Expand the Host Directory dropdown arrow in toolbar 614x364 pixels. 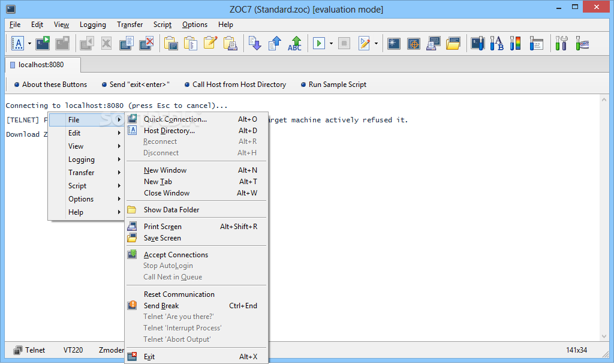click(x=29, y=43)
